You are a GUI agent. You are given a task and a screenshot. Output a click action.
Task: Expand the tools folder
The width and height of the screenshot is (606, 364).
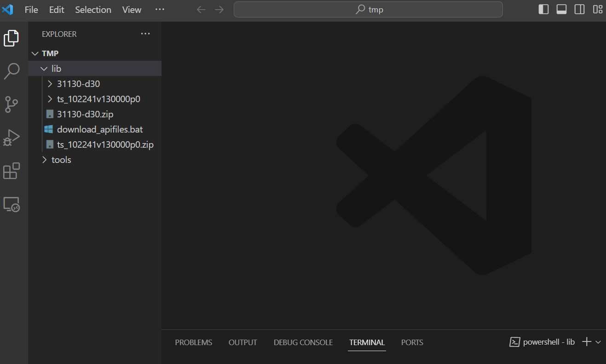[x=44, y=160]
